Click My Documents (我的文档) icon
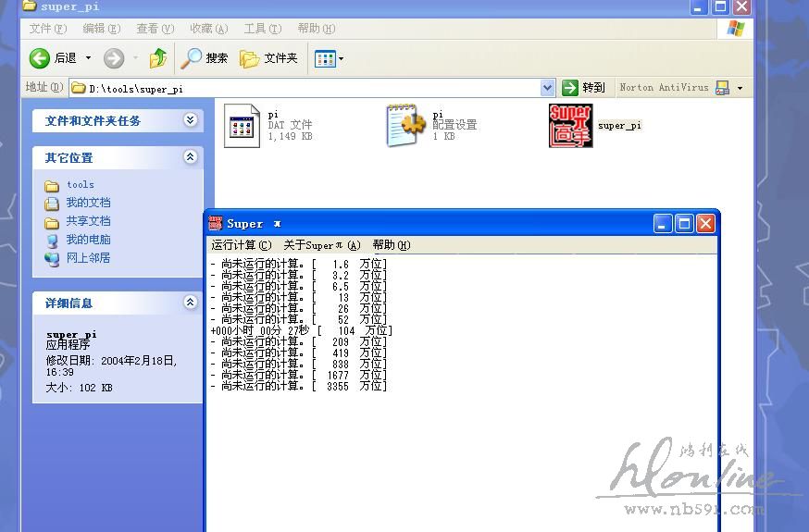This screenshot has width=809, height=532. tap(52, 204)
